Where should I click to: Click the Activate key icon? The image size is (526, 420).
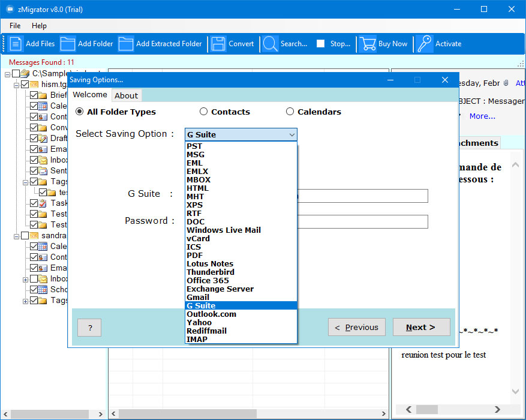425,44
